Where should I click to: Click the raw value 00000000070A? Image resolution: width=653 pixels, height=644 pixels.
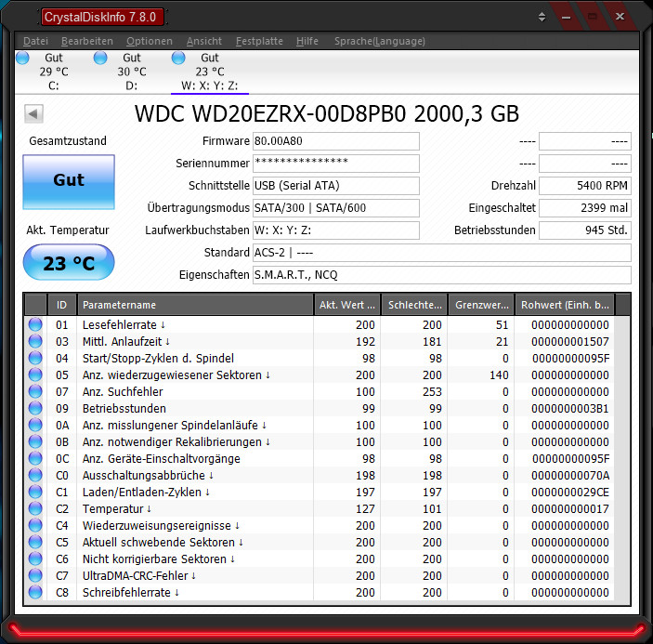(x=570, y=475)
